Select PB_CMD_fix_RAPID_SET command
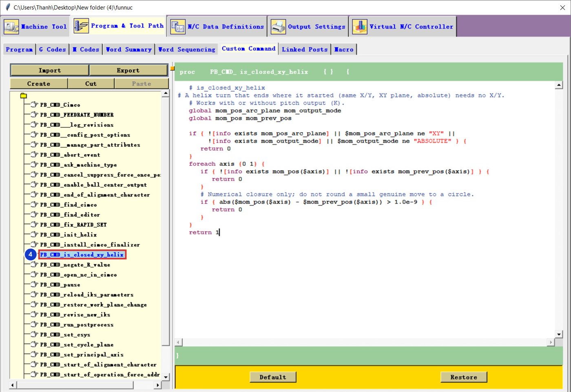The image size is (571, 392). tap(73, 225)
